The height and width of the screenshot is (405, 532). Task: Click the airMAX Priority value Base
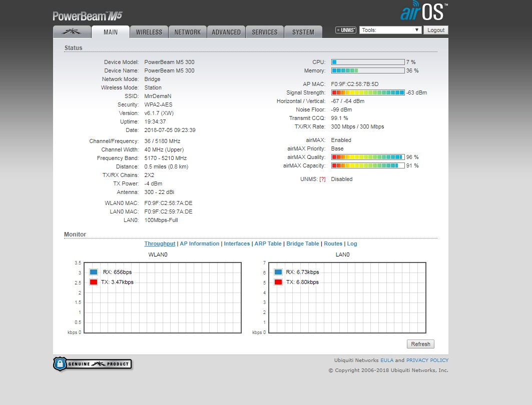point(337,149)
